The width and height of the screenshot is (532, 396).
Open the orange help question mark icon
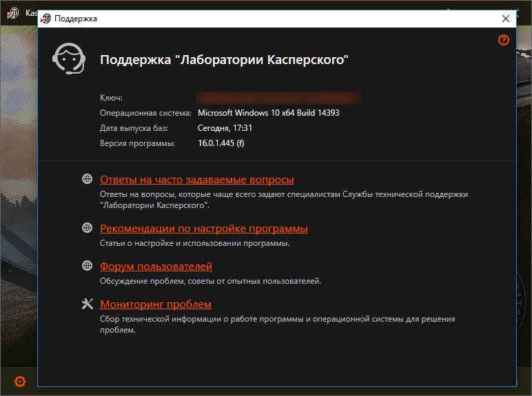(504, 40)
